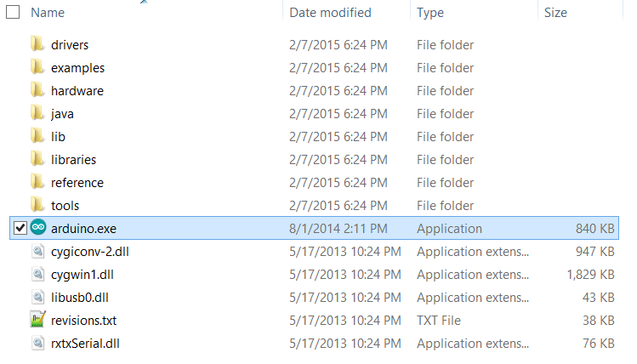Click the hardware folder icon
Screen dimensions: 637x364
37,90
